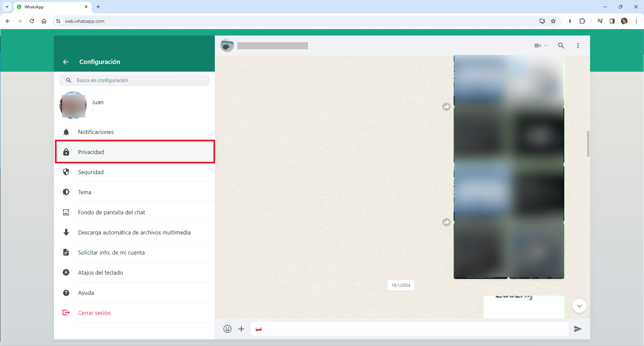Screen dimensions: 644x346
Task: Click the Ayuda question mark icon
Action: pyautogui.click(x=66, y=293)
